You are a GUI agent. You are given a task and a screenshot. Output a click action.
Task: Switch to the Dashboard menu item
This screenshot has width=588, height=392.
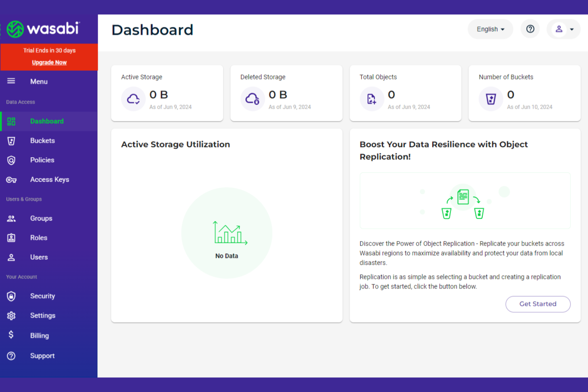pyautogui.click(x=46, y=121)
